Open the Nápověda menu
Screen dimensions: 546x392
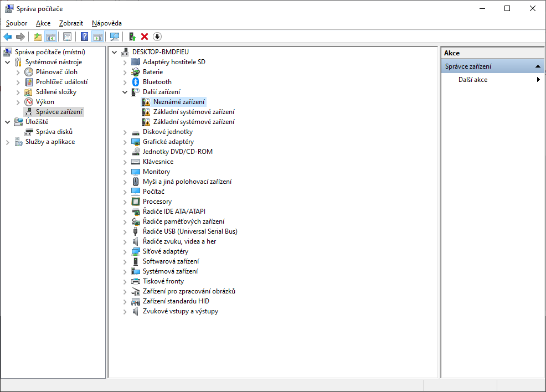pos(106,23)
